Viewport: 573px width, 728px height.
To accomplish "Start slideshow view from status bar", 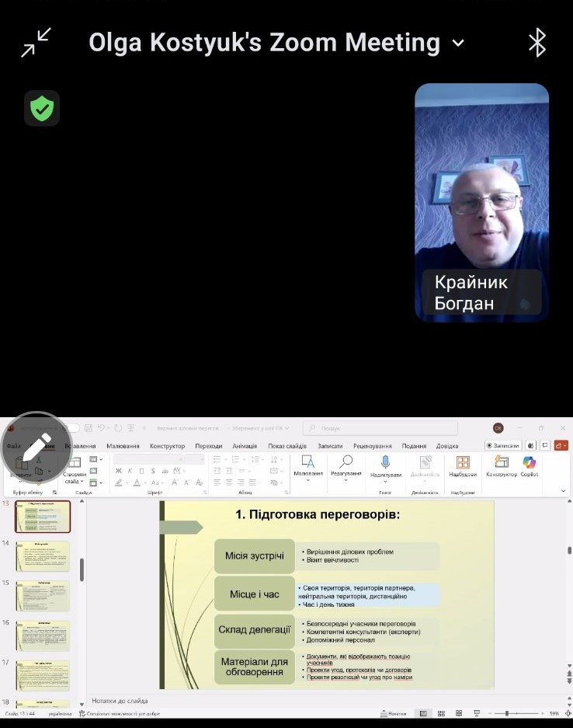I will (x=477, y=713).
